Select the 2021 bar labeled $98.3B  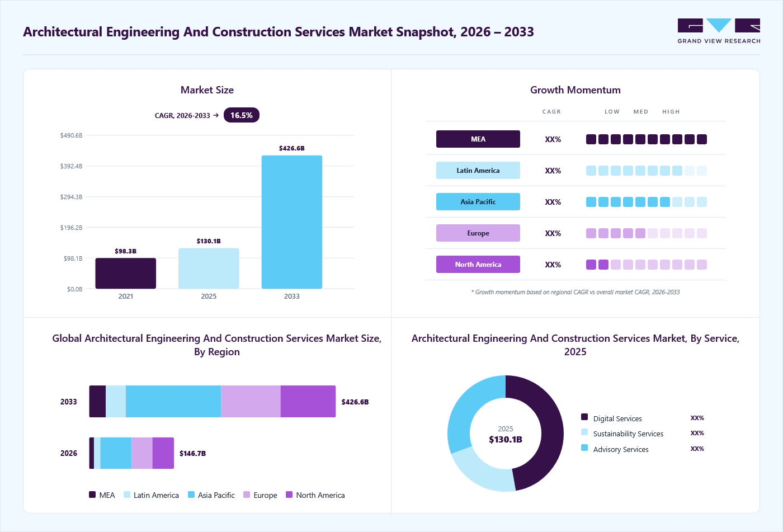[x=126, y=273]
